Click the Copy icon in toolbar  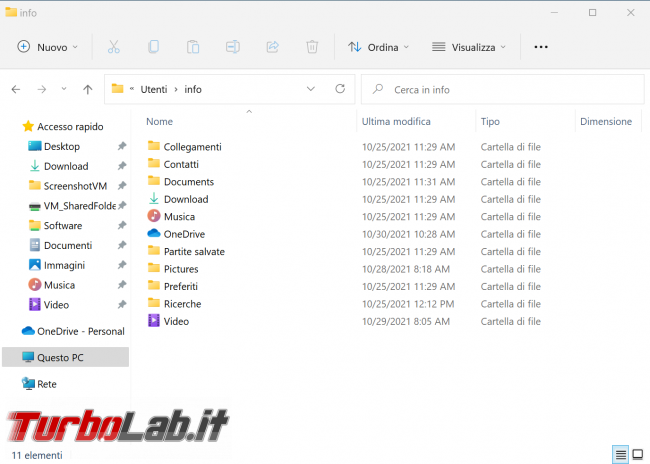click(153, 47)
